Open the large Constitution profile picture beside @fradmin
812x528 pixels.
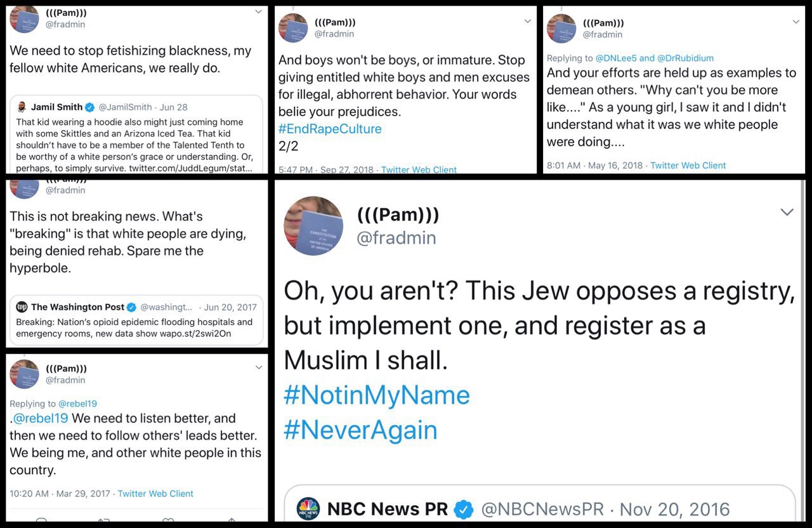(x=313, y=226)
